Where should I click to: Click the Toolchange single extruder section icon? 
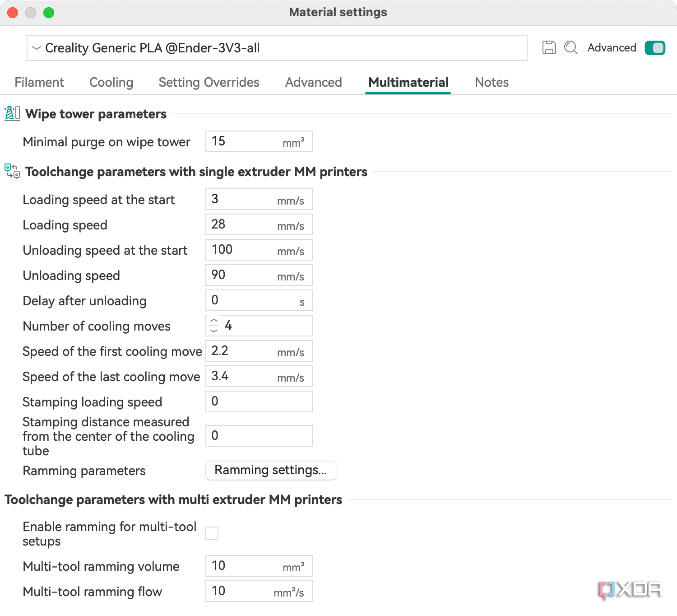tap(12, 171)
